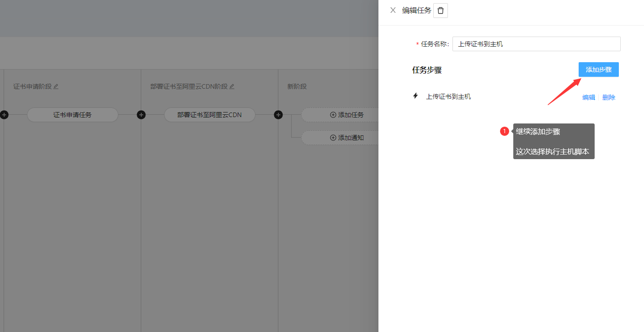Screen dimensions: 644x332
Task: Click plus icon at start of 新阶段
Action: click(x=278, y=115)
